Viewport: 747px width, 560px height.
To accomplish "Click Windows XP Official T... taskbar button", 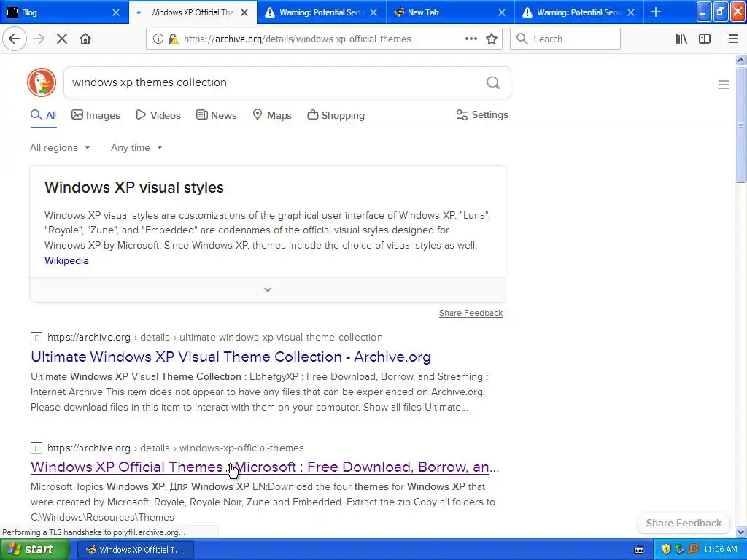I will (x=135, y=550).
